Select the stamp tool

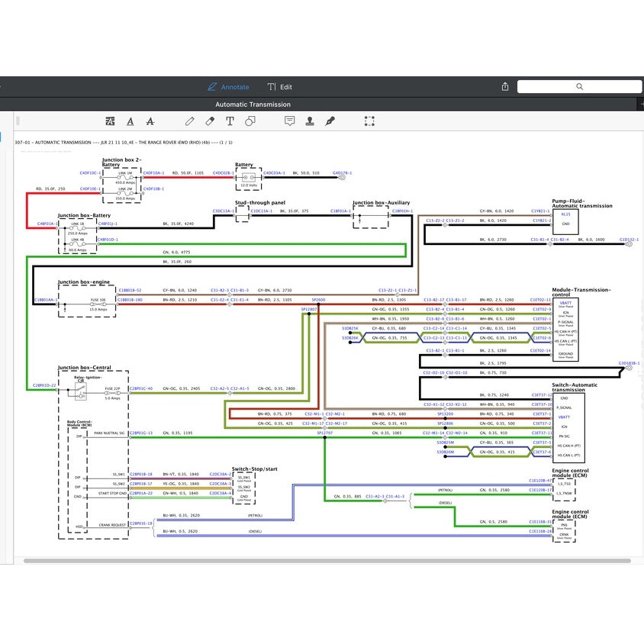pos(310,121)
